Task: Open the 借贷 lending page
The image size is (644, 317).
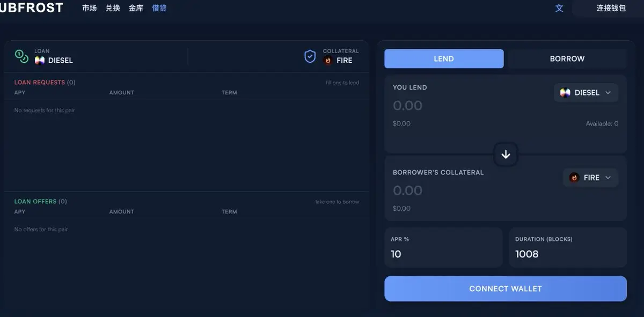Action: click(159, 8)
